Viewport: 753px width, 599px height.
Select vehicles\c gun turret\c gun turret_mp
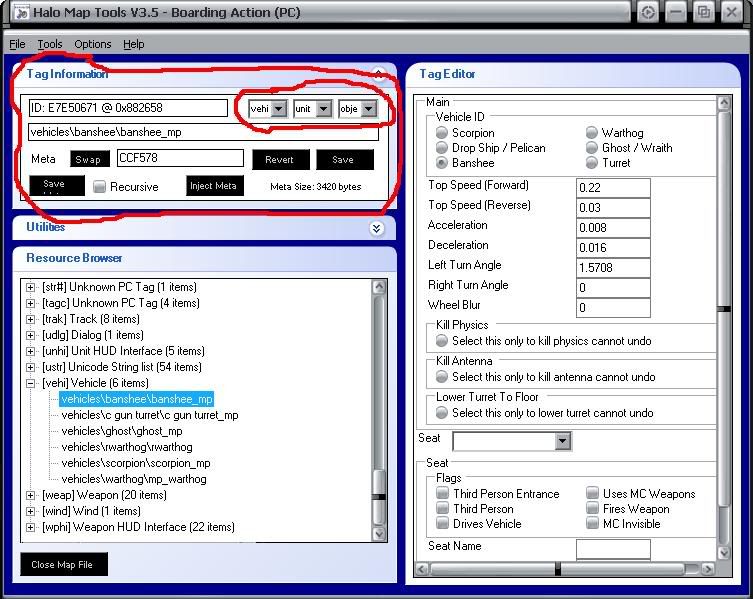point(150,415)
